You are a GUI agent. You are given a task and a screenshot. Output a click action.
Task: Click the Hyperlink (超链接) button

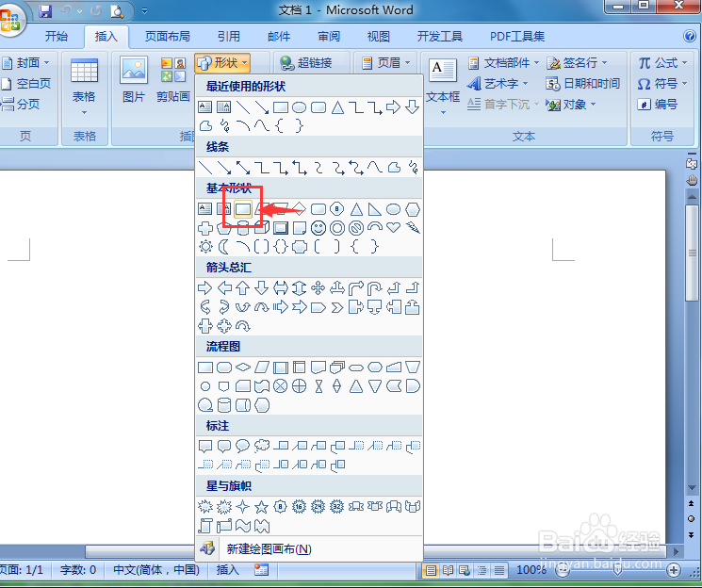tap(306, 63)
